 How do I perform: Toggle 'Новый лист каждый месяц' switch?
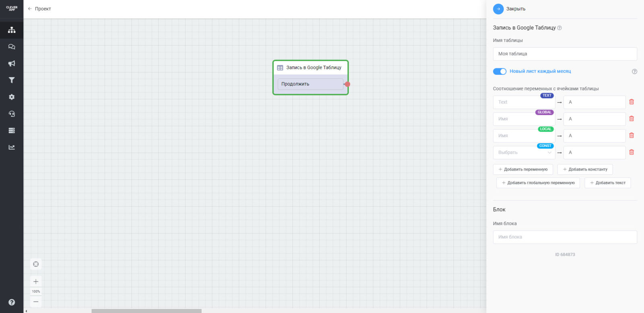coord(500,71)
